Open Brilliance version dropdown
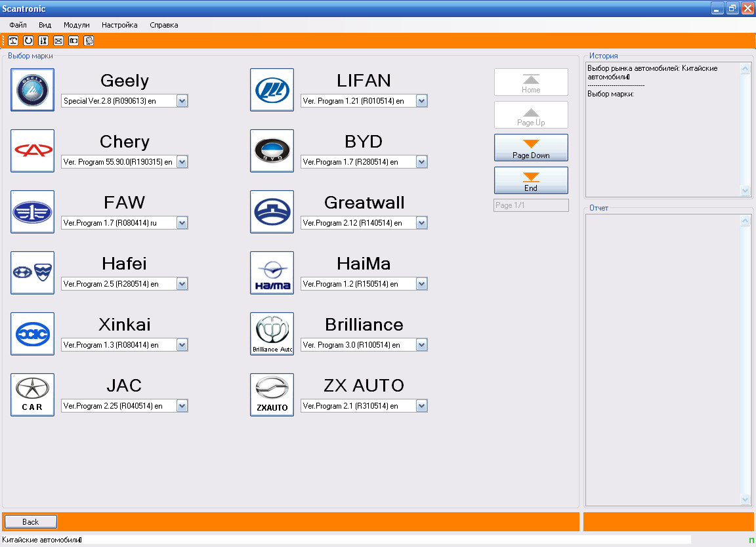Viewport: 756px width, 547px height. click(421, 345)
